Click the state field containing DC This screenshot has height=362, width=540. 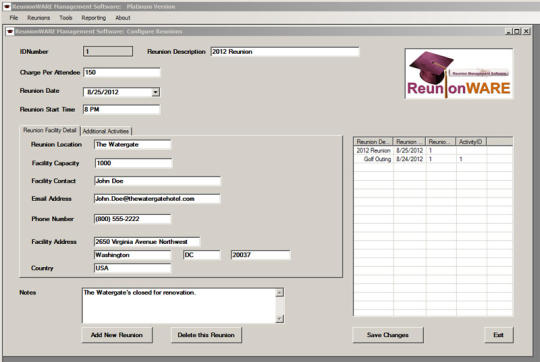click(x=202, y=255)
